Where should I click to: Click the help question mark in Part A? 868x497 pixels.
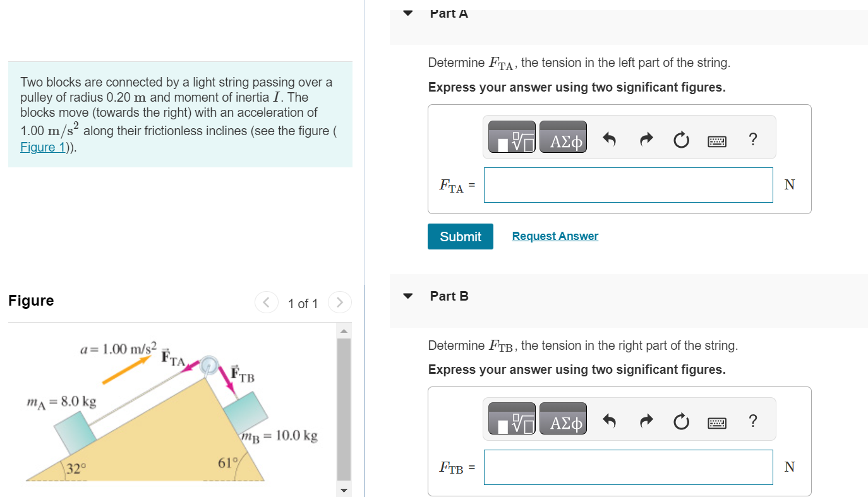tap(753, 140)
